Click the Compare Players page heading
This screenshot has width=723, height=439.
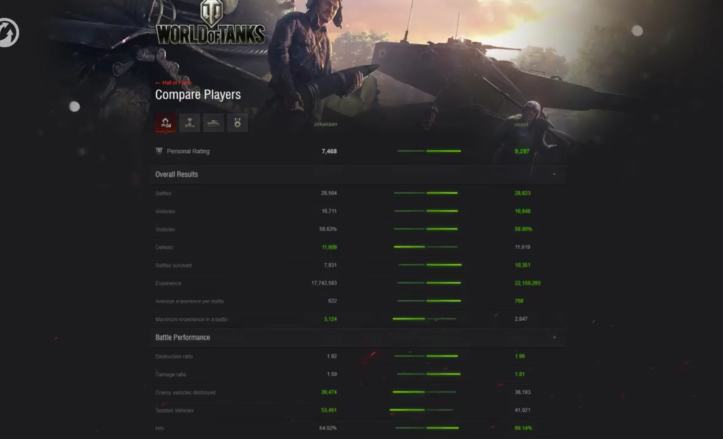tap(197, 95)
